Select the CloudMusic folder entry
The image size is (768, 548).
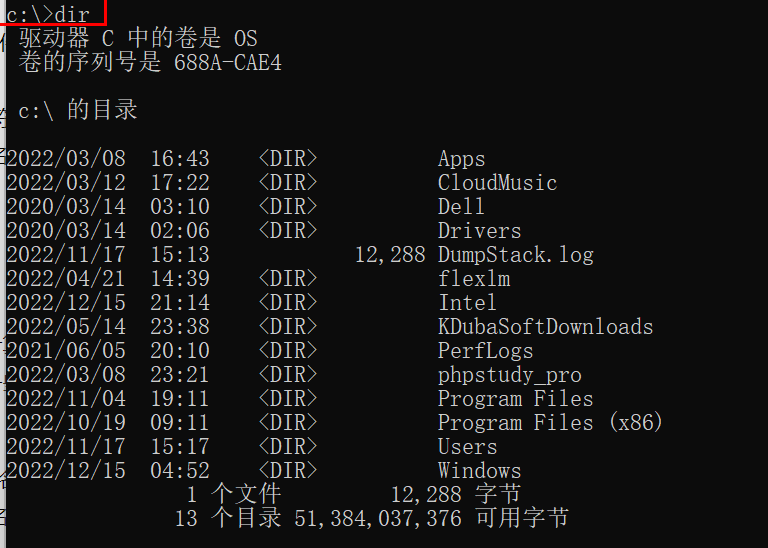(497, 183)
